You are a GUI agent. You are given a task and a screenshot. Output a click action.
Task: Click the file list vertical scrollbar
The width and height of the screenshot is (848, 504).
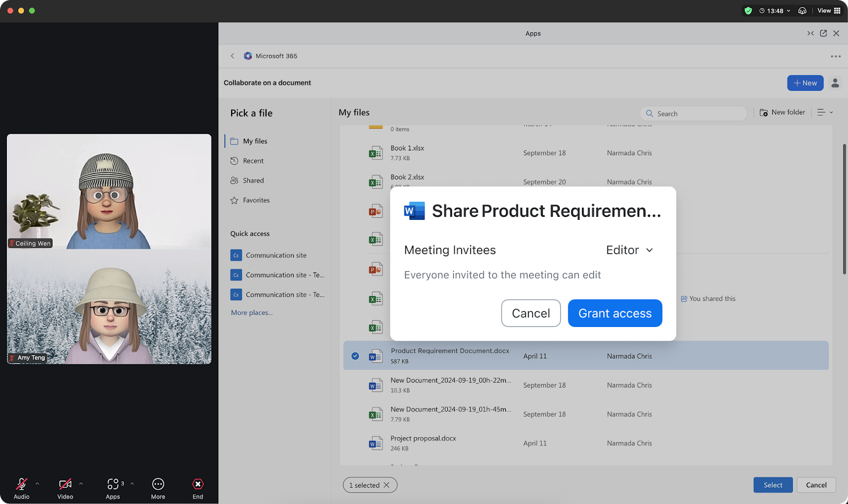pos(844,209)
